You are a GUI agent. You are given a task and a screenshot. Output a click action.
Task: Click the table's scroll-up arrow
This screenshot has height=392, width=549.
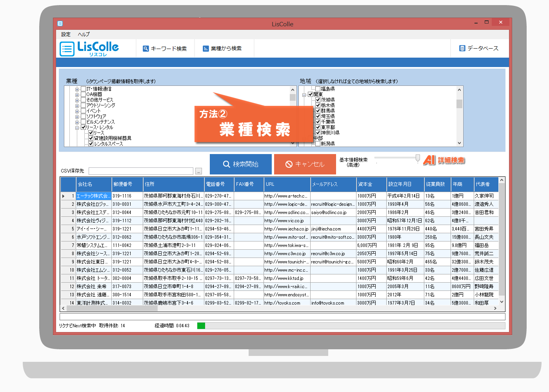502,180
